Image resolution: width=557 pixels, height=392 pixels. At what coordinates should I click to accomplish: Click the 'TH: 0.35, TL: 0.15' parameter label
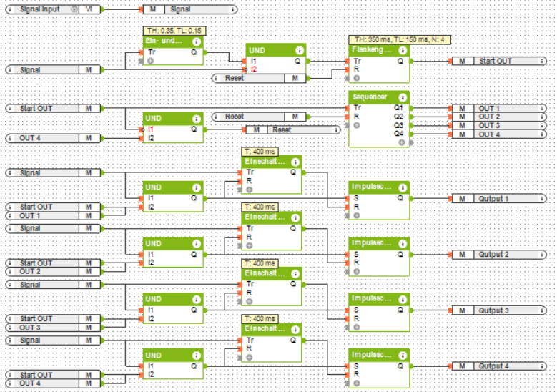coord(174,31)
